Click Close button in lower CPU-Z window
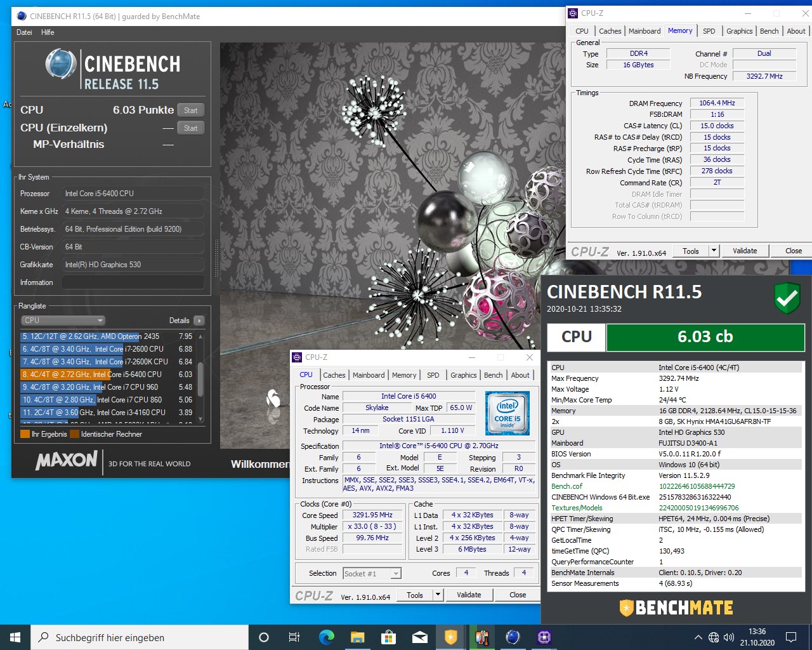Screen dimensions: 812x650 pyautogui.click(x=518, y=595)
